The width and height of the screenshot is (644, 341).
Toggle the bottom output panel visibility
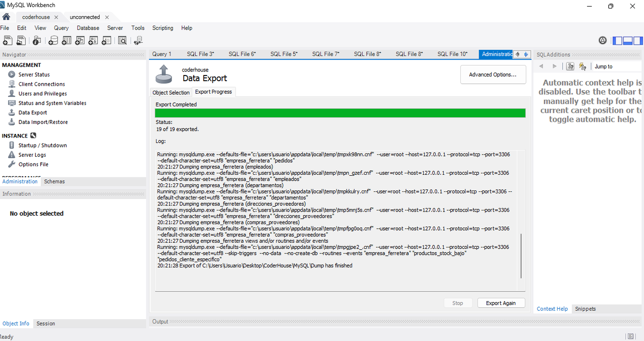(x=627, y=41)
